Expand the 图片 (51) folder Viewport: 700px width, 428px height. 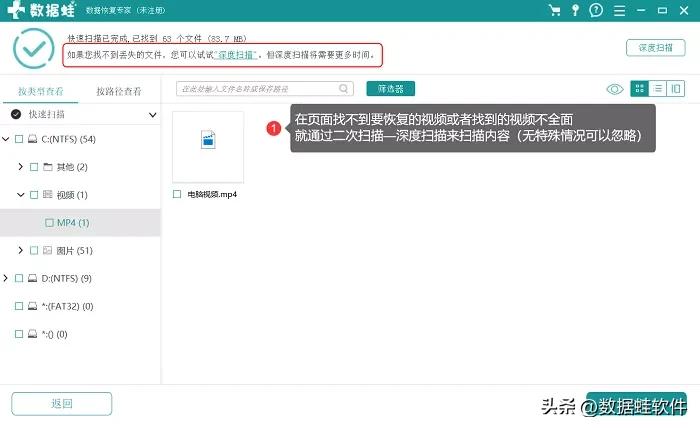pyautogui.click(x=21, y=250)
